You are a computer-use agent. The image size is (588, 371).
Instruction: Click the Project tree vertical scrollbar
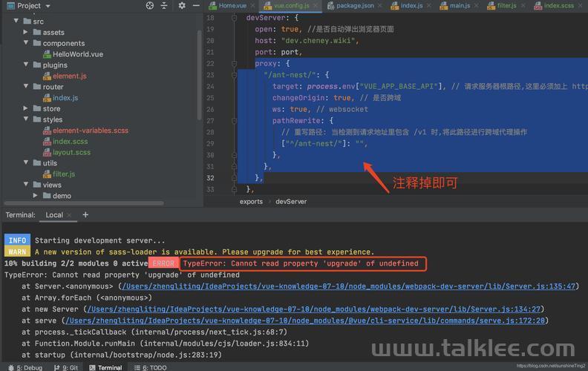point(199,75)
